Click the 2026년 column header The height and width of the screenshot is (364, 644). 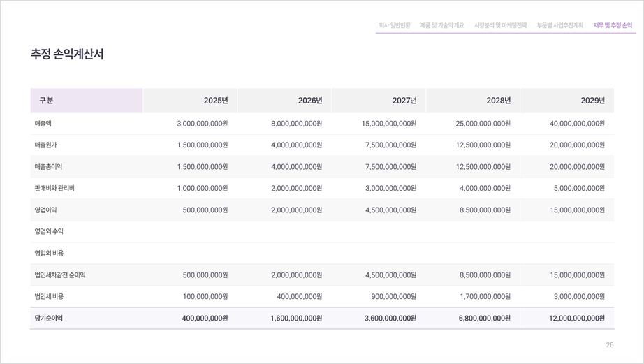pyautogui.click(x=284, y=100)
